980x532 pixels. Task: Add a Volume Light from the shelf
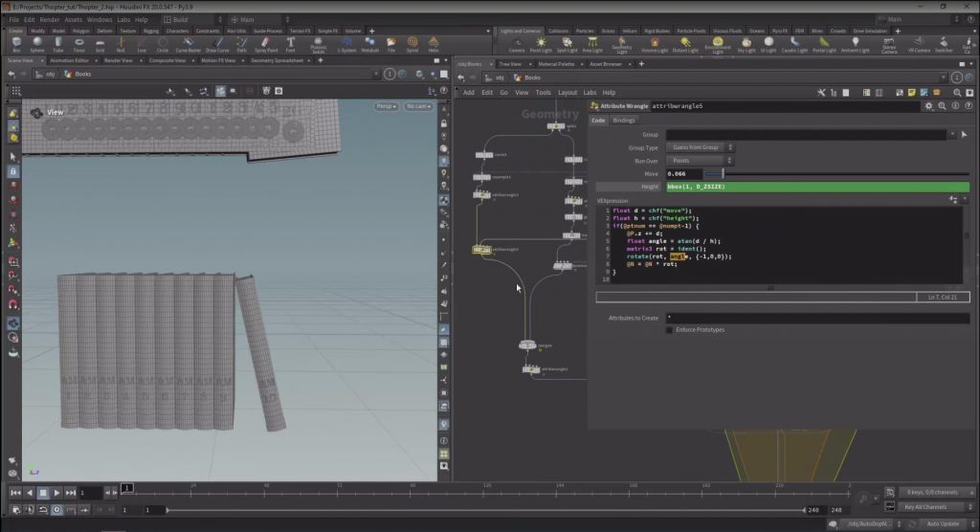click(x=655, y=45)
